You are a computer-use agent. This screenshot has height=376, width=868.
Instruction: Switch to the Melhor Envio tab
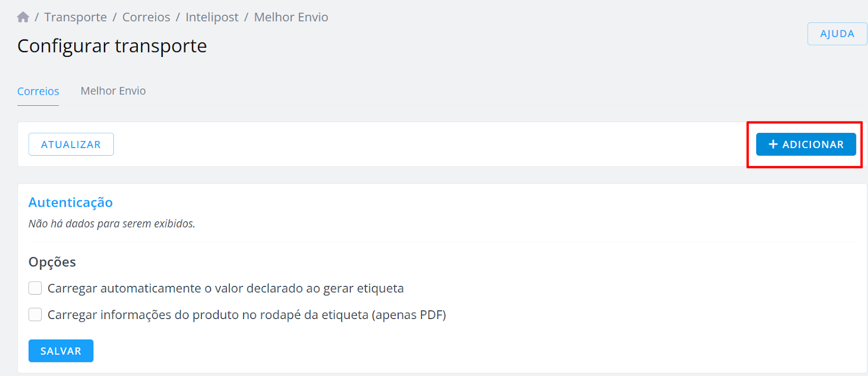[x=113, y=91]
